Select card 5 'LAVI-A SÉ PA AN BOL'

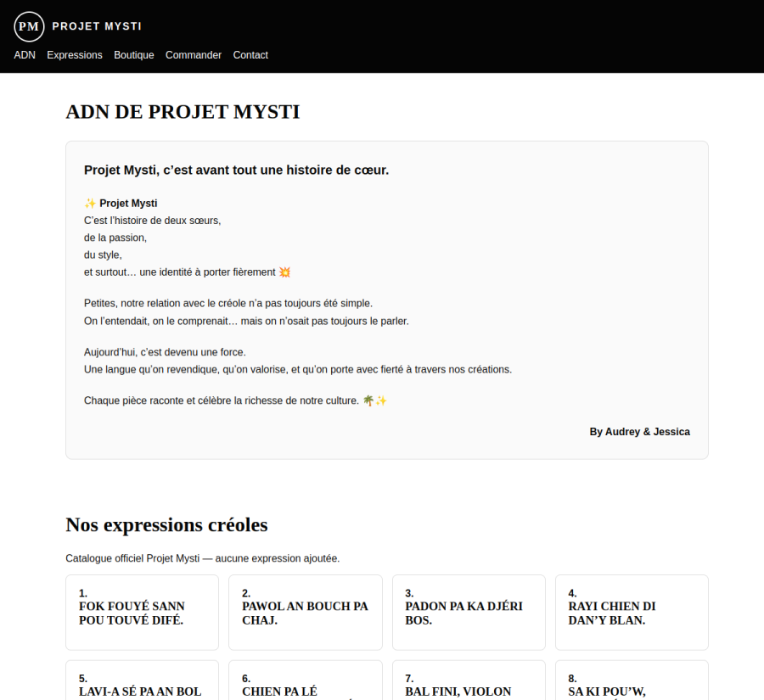point(143,680)
